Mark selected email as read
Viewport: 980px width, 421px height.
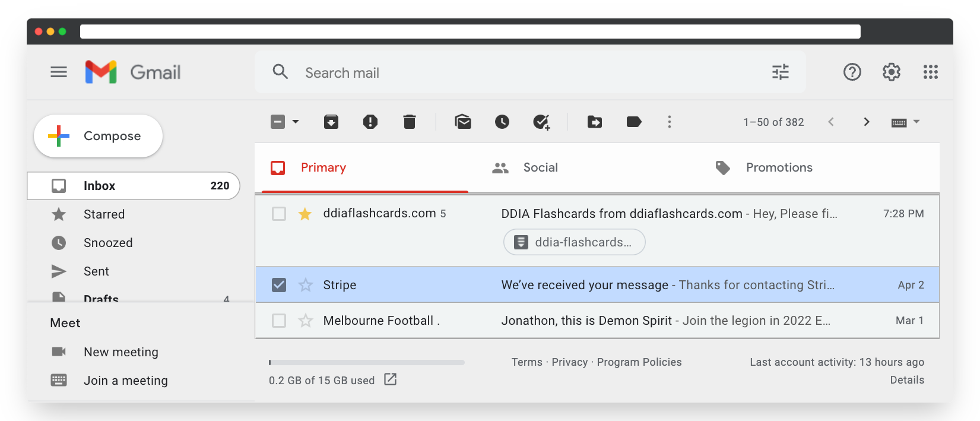pyautogui.click(x=463, y=122)
